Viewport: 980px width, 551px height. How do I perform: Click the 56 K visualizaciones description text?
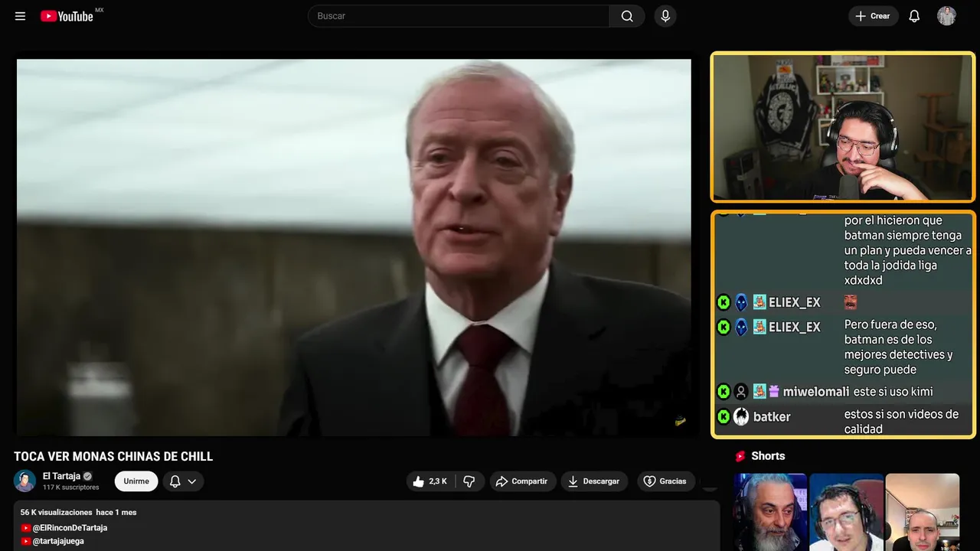[x=57, y=512]
